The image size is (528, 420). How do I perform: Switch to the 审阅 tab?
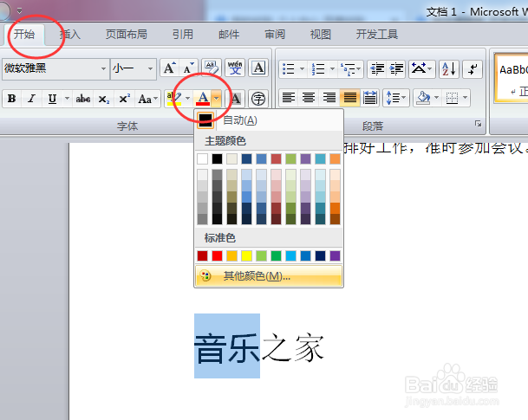pyautogui.click(x=275, y=35)
